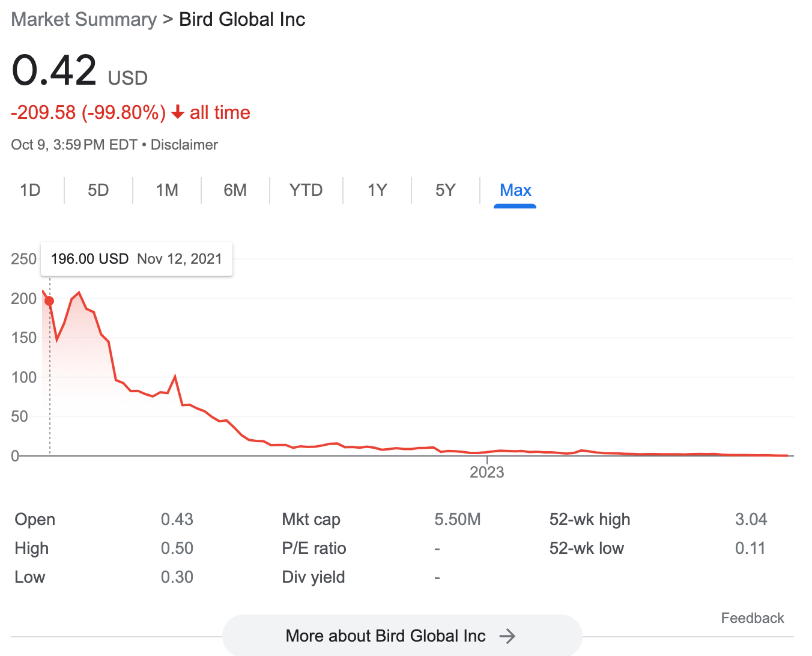The image size is (812, 656).
Task: Click the USD currency label beside price
Action: pyautogui.click(x=128, y=78)
